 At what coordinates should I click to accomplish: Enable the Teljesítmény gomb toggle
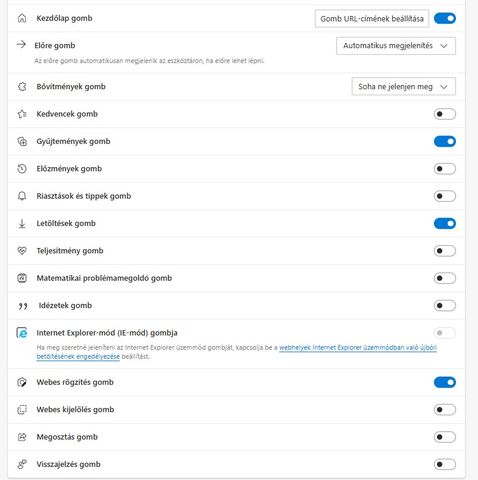pos(445,251)
